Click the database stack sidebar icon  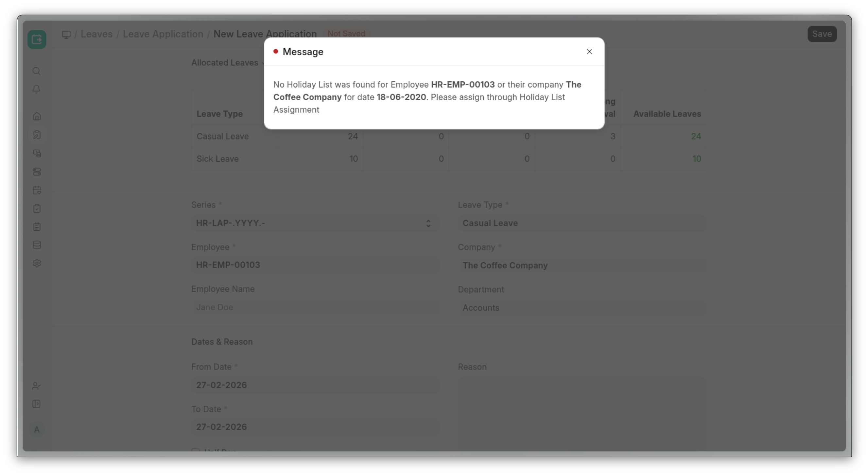[37, 245]
